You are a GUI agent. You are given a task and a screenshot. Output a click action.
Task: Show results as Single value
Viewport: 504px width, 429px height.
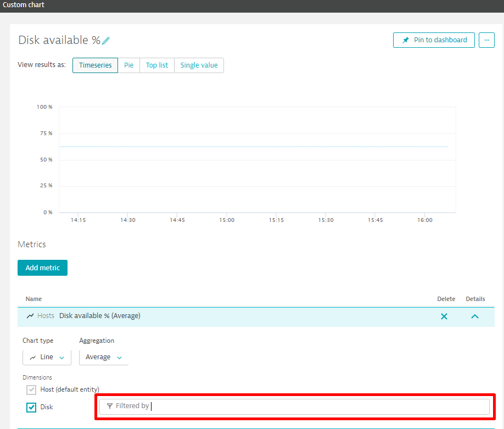(x=199, y=65)
